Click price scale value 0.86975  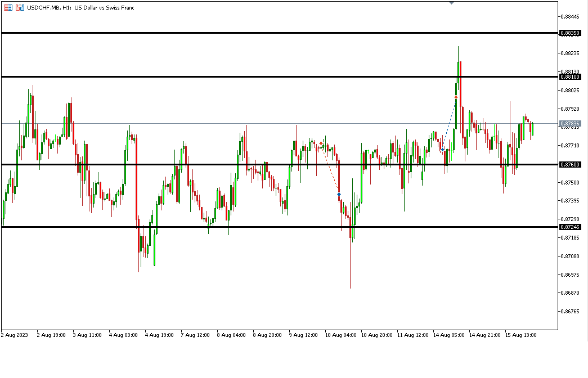(570, 275)
